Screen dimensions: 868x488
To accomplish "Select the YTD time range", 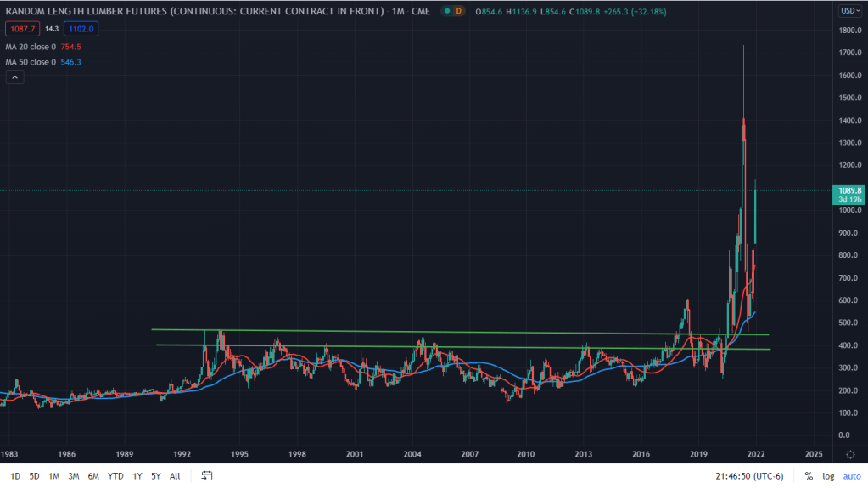I will [x=115, y=476].
